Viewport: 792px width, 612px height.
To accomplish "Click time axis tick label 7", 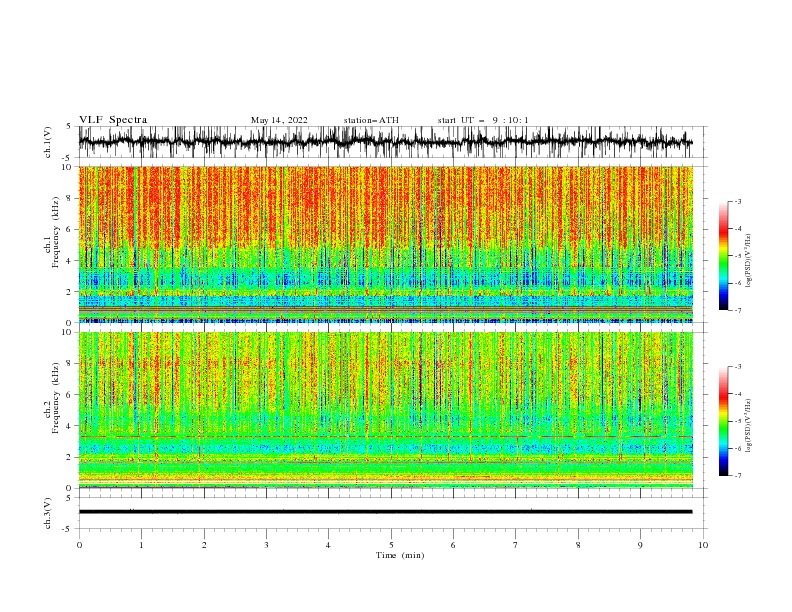I will tap(516, 545).
